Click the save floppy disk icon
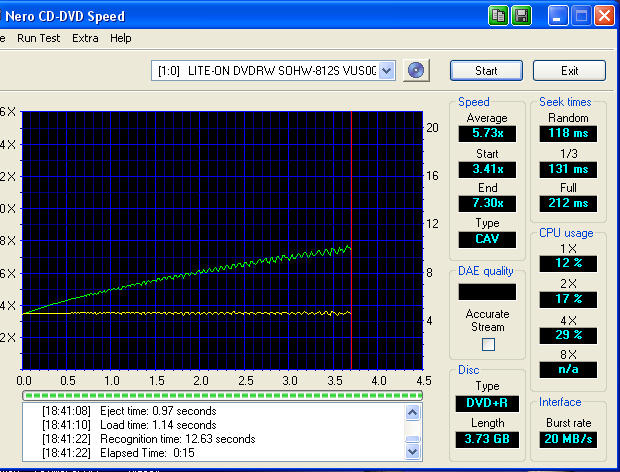This screenshot has width=620, height=472. 521,16
